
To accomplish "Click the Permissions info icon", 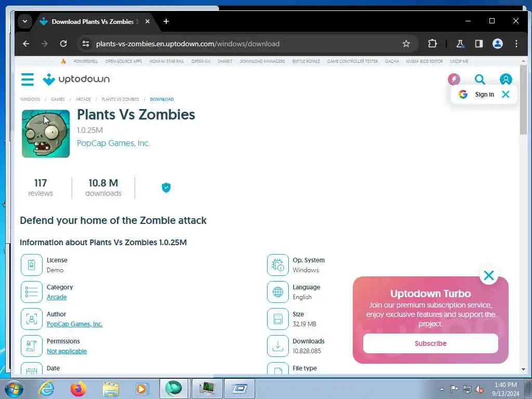I will (x=32, y=346).
